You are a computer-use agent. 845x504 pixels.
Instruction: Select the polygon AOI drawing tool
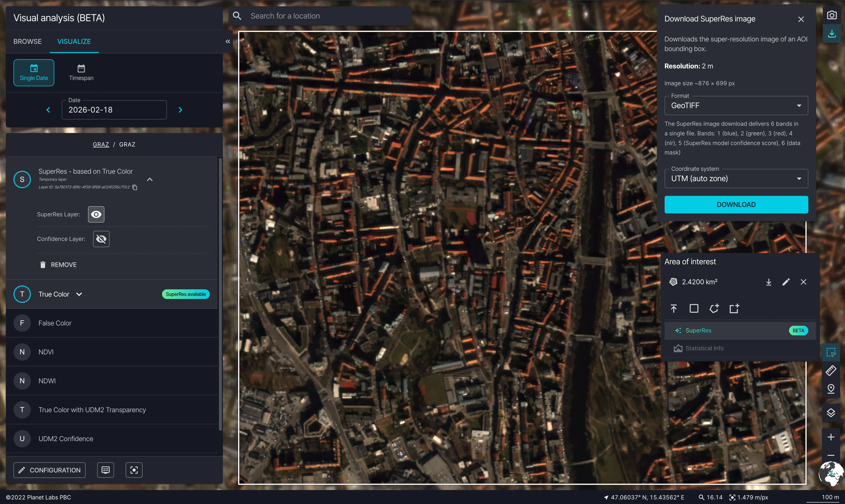[x=714, y=308]
